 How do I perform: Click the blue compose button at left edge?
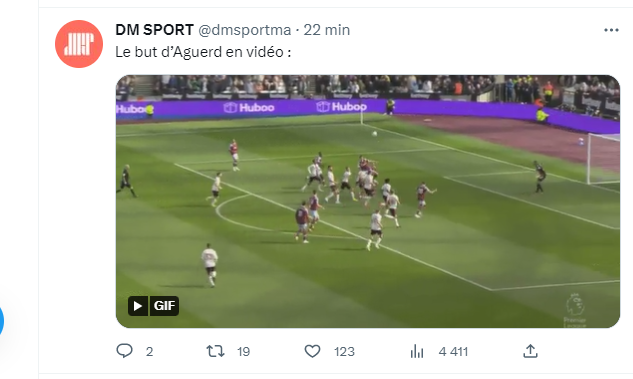pos(1,321)
